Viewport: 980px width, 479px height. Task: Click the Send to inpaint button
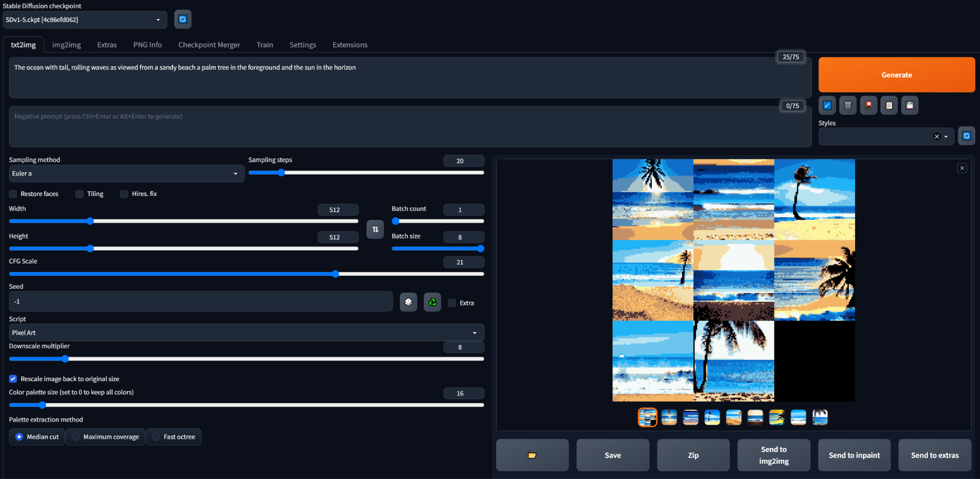854,455
